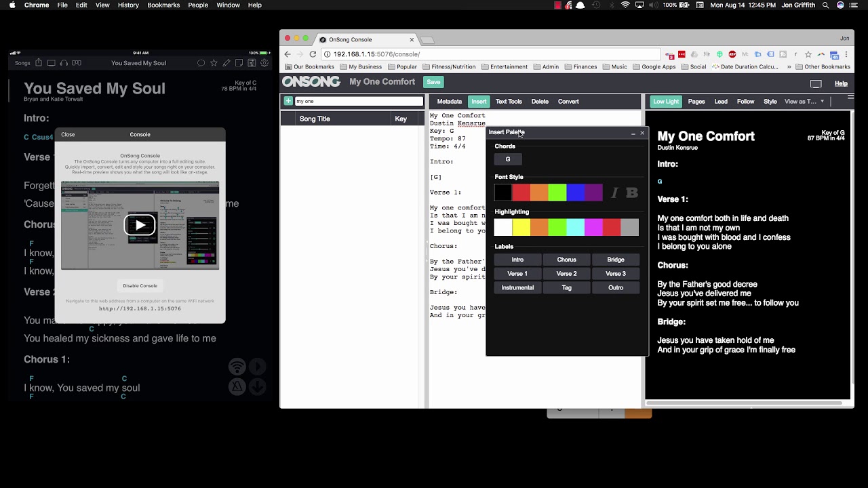This screenshot has width=868, height=488.
Task: Insert the Bridge label
Action: coord(616,260)
